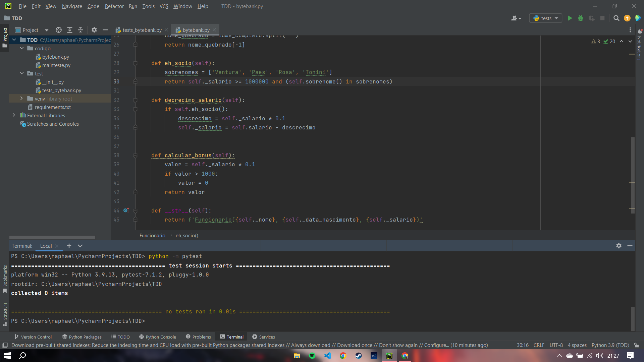This screenshot has height=362, width=644.
Task: Open the Notifications sidebar
Action: pos(639,45)
